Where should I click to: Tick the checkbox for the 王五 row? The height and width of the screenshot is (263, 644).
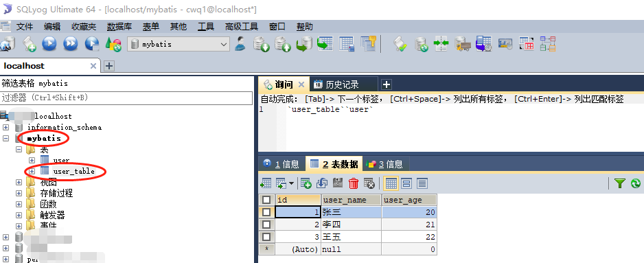pos(266,237)
